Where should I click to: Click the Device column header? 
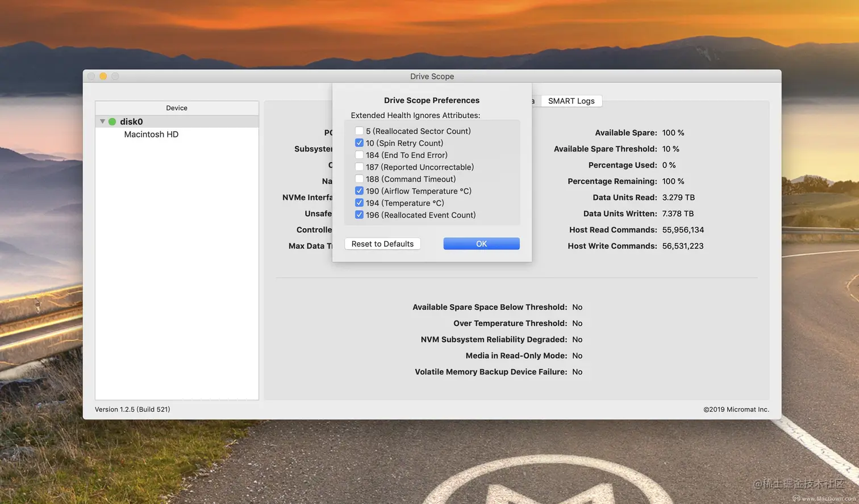point(177,108)
